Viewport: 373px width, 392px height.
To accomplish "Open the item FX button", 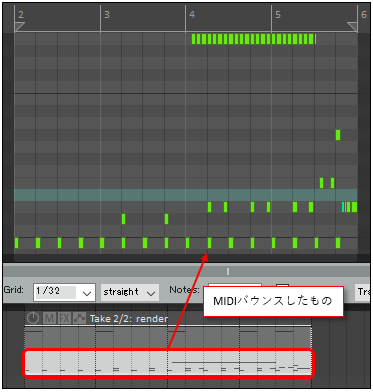I will click(64, 318).
